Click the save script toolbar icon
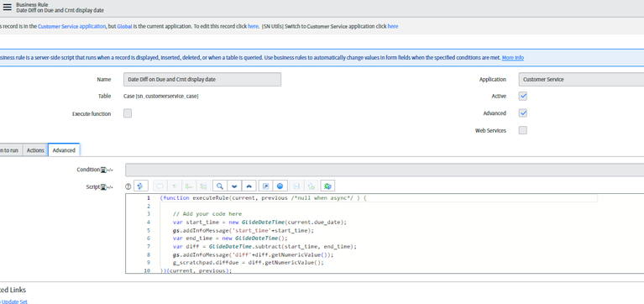The height and width of the screenshot is (304, 644). click(x=297, y=186)
